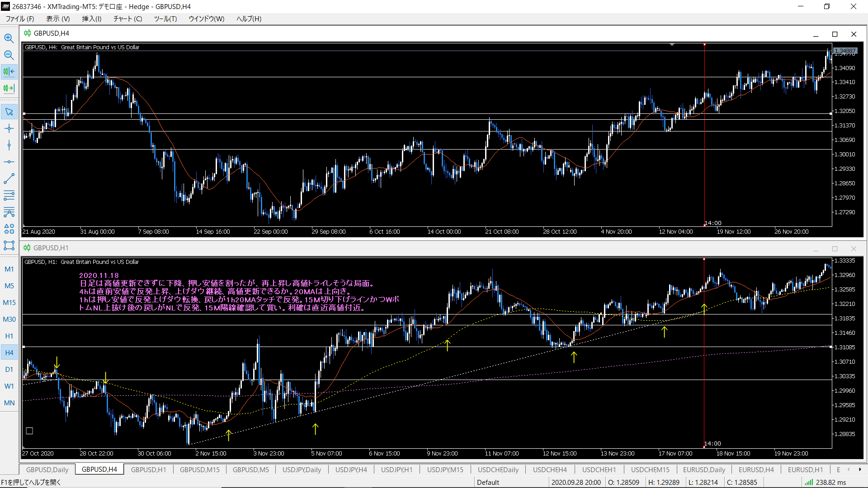Switch to USDCHF,M15 chart tab
868x488 pixels.
[x=650, y=469]
